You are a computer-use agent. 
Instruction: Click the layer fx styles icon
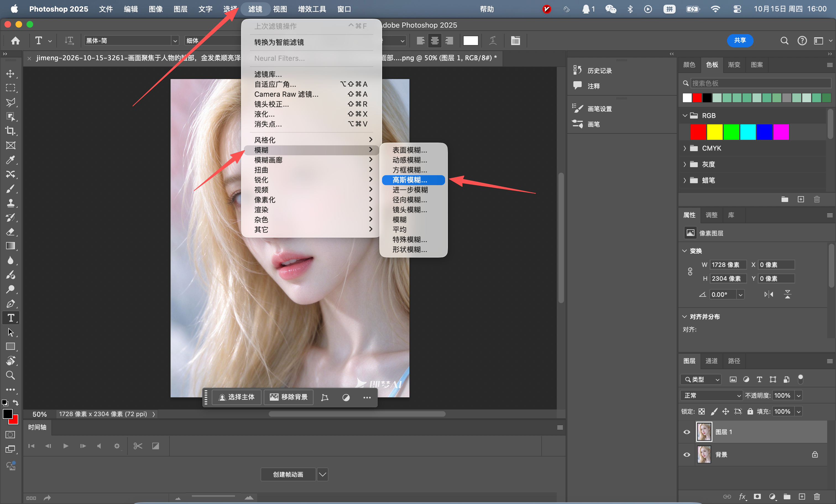[742, 497]
